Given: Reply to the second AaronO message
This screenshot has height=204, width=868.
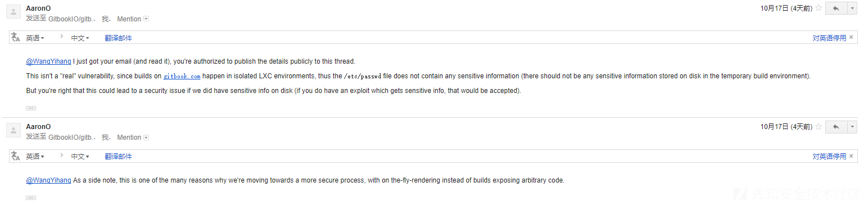Looking at the screenshot, I should click(836, 127).
